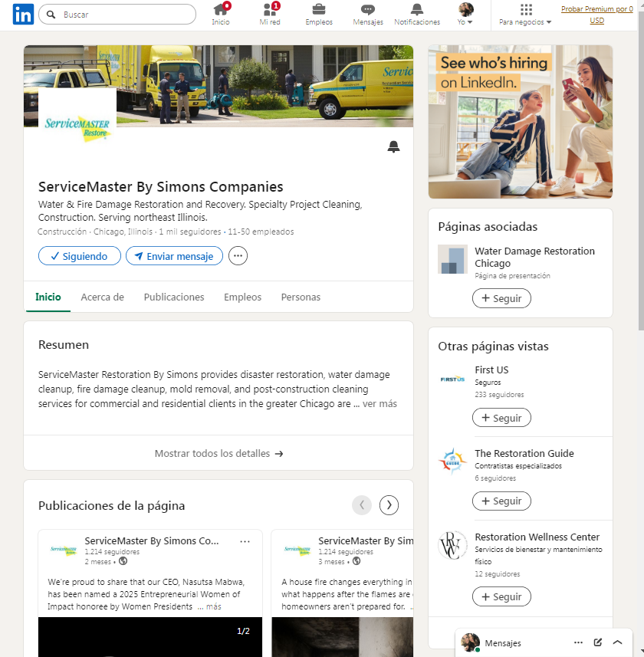The image size is (644, 657).
Task: Follow First US with Seguir button
Action: click(501, 418)
